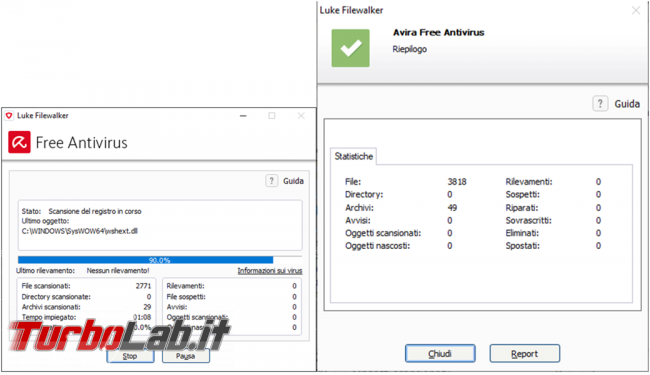Screen dimensions: 650x375
Task: Open help question mark in Riepilogo window
Action: pyautogui.click(x=600, y=103)
